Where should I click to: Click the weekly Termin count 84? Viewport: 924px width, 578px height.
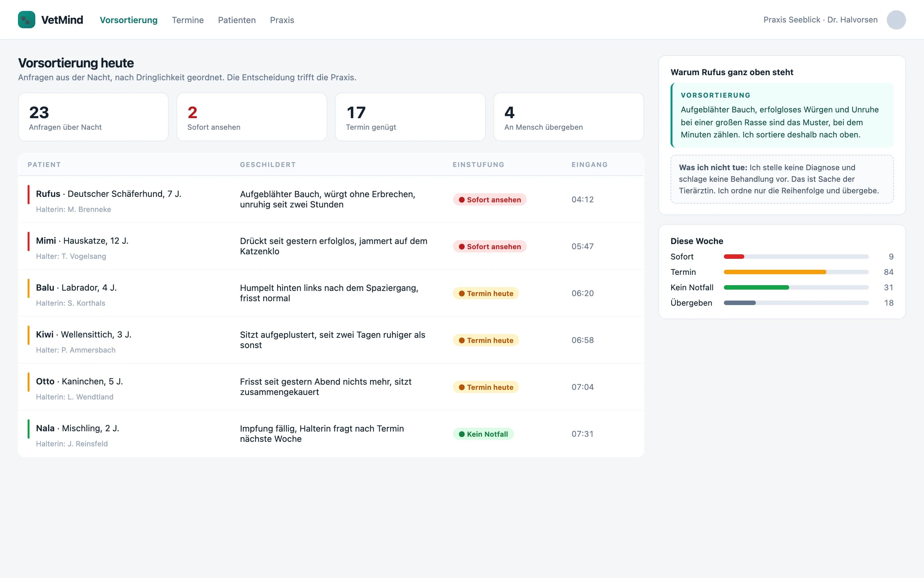click(888, 272)
